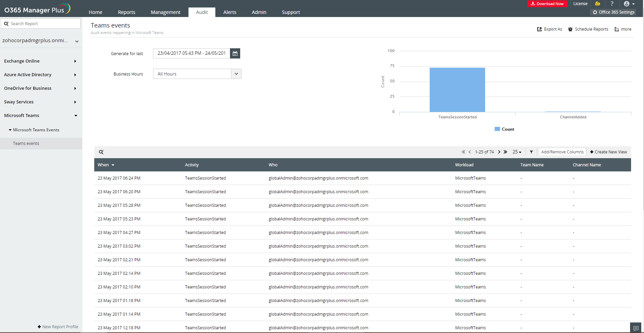Screen dimensions: 644x333
Task: Go to first page of results
Action: coord(463,152)
